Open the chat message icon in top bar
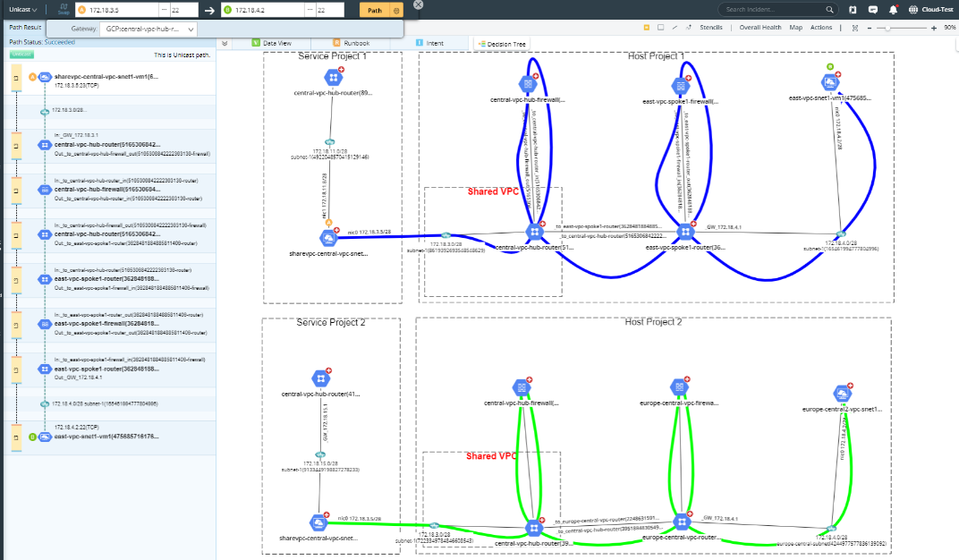The height and width of the screenshot is (560, 959). click(872, 10)
